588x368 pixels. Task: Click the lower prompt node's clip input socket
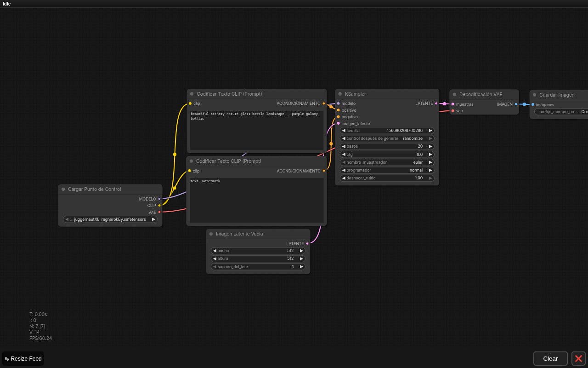click(189, 171)
